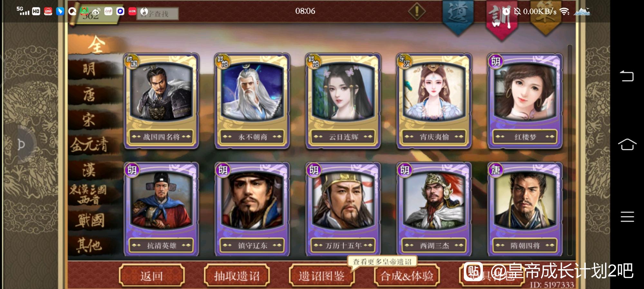
Task: Tap the blue 遗 banner icon
Action: pos(458,16)
